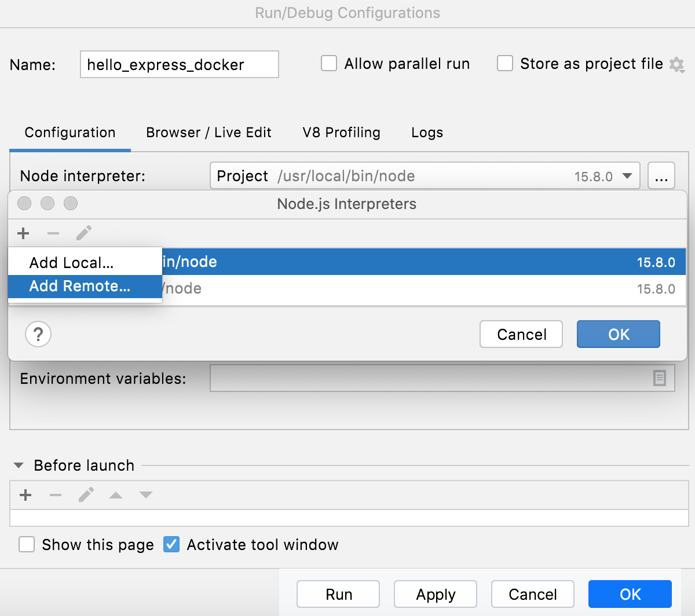
Task: Uncheck Activate tool window checkbox
Action: pyautogui.click(x=171, y=545)
